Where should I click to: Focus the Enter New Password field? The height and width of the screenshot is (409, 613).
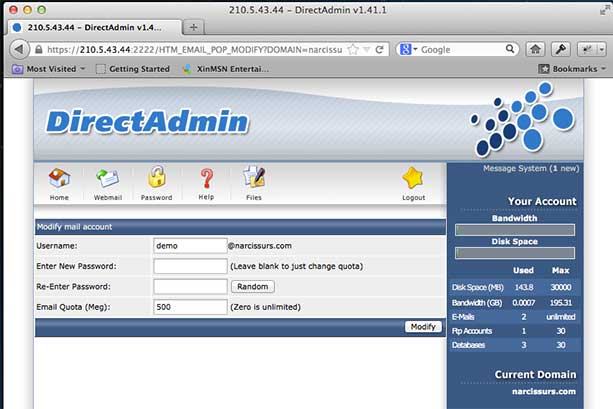click(190, 266)
